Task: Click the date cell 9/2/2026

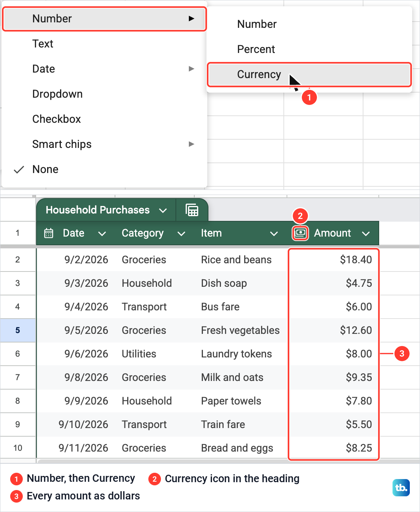Action: pos(76,260)
